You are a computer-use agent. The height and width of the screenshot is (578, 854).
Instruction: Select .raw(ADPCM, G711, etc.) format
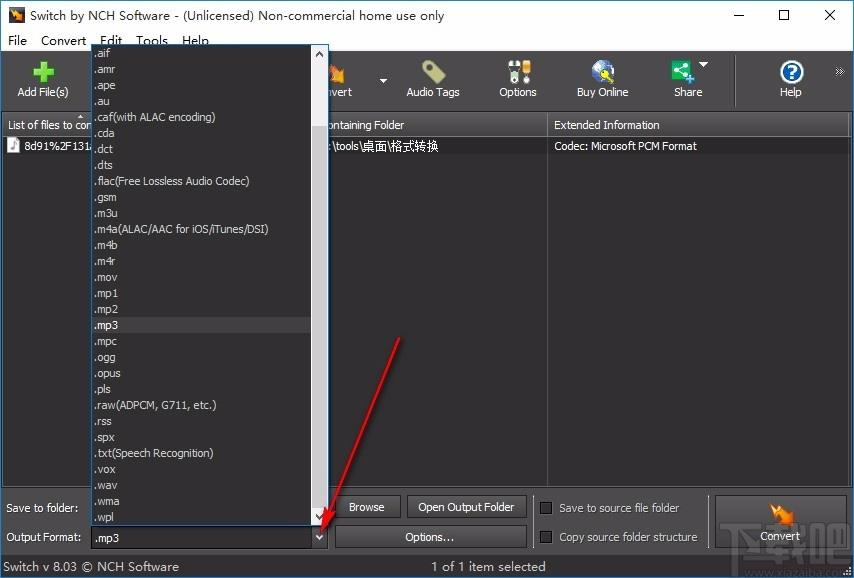tap(200, 405)
